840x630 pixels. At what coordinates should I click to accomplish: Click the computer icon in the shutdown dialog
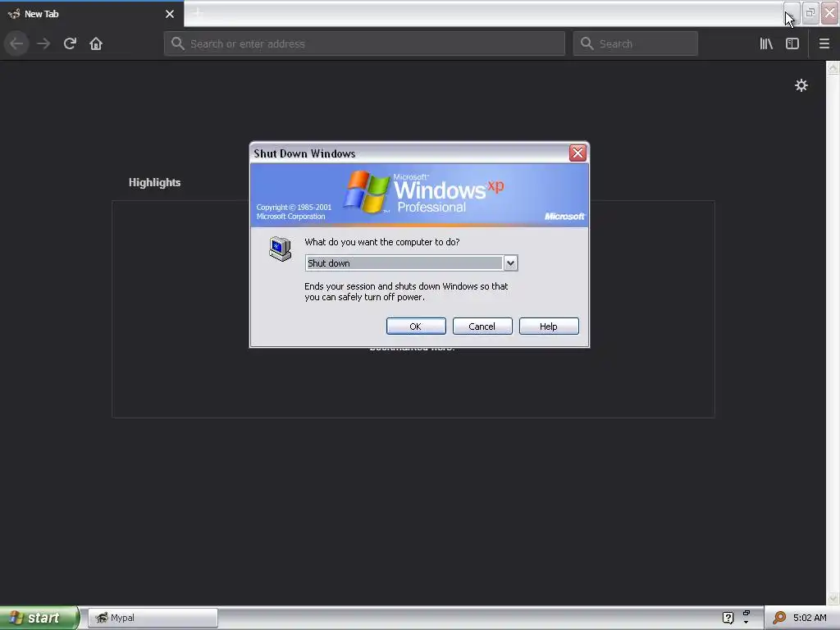[x=280, y=249]
